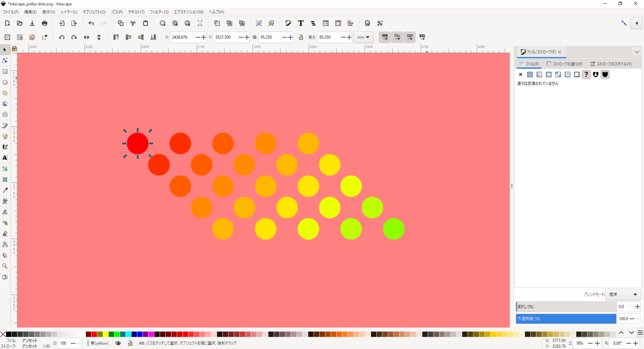Activate the Zoom magnifier tool
644x349 pixels.
pyautogui.click(x=5, y=266)
